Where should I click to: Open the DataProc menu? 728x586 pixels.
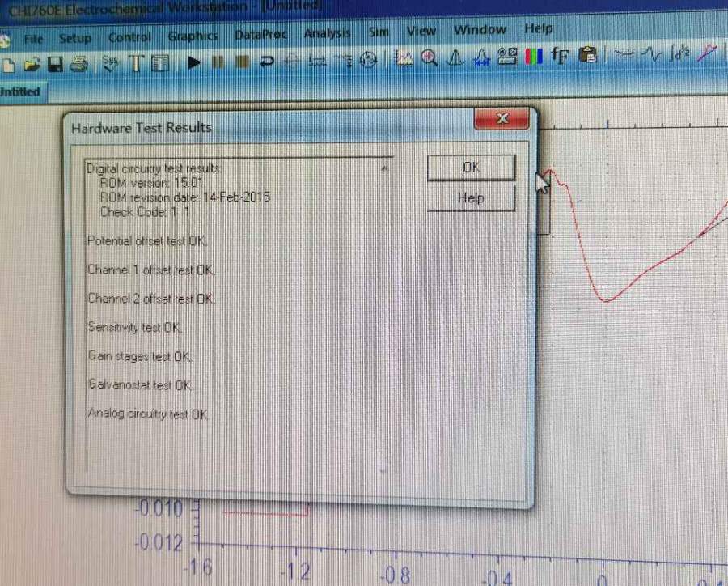(x=260, y=35)
